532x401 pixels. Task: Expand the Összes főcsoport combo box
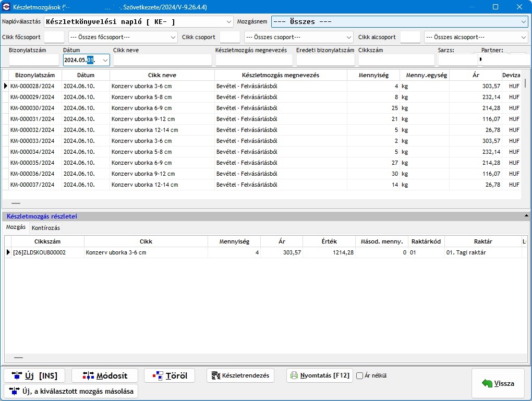[173, 38]
